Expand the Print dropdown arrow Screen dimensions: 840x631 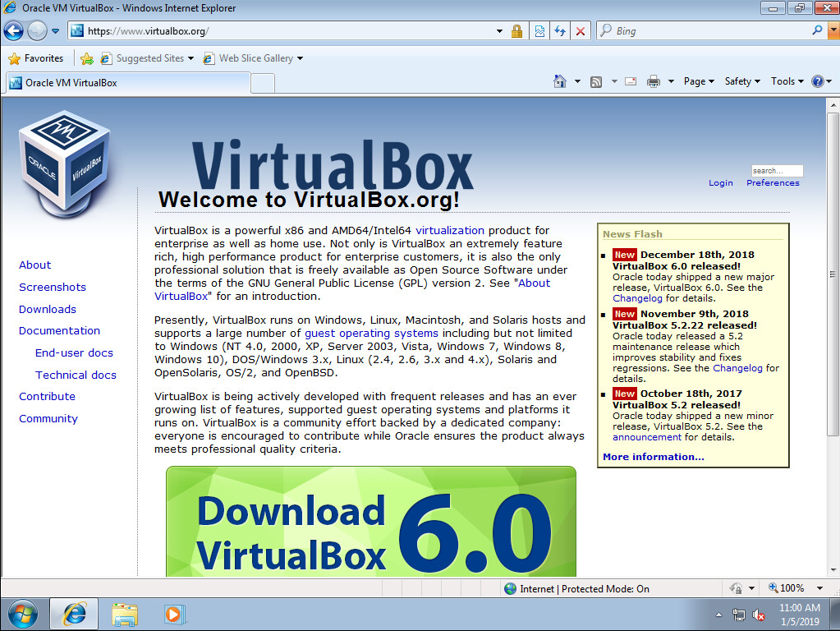671,81
